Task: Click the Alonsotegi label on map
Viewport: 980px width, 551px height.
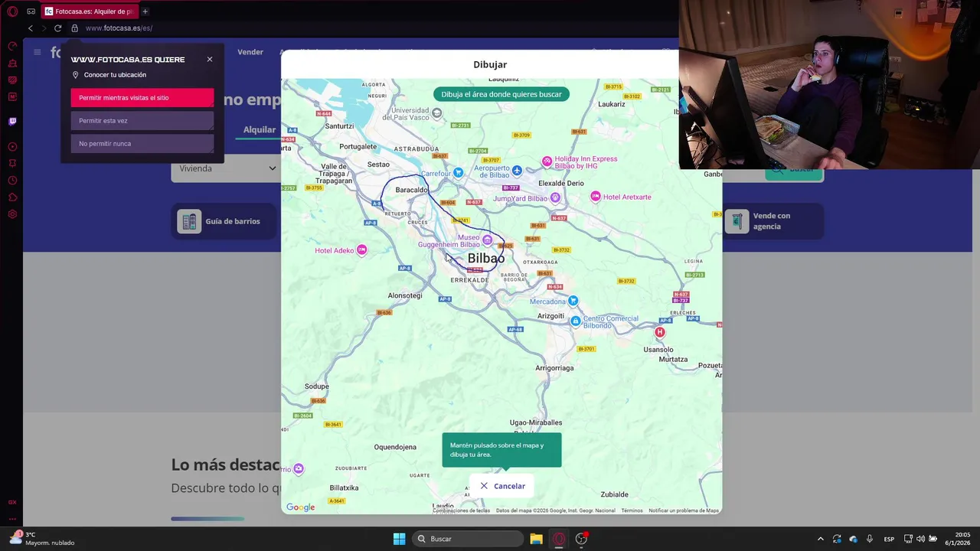Action: 405,295
